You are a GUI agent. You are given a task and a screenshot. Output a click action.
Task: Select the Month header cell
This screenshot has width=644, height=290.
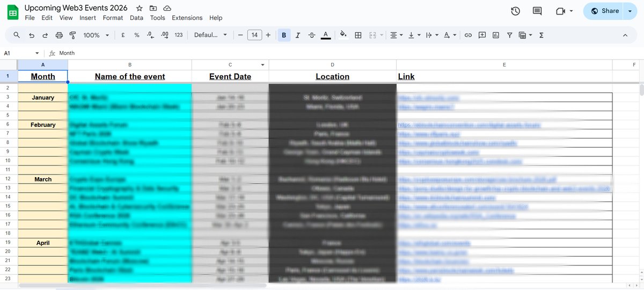coord(43,76)
